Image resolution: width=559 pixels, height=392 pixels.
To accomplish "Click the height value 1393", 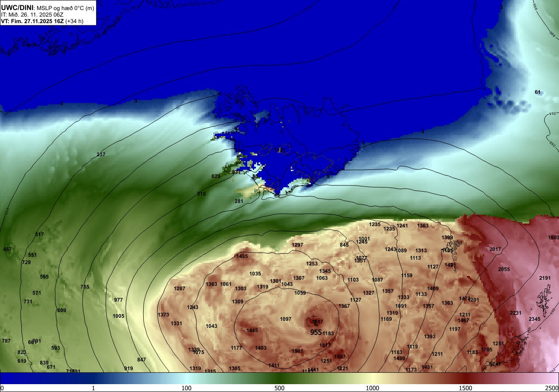I will 430,337.
